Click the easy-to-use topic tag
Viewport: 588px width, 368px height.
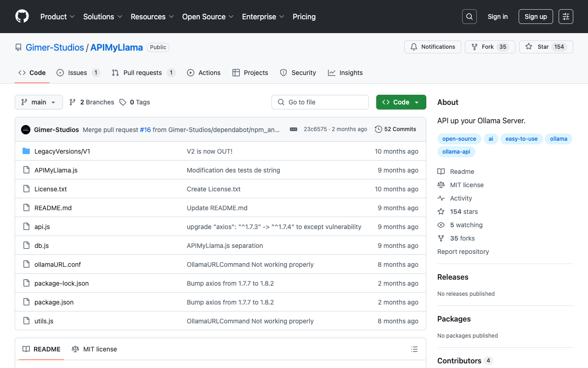[521, 139]
